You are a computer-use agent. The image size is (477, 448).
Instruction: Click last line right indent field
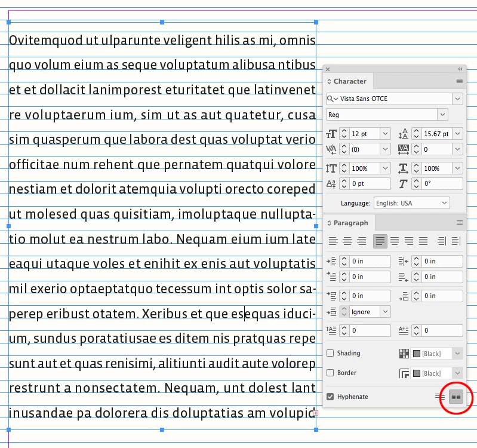click(442, 277)
